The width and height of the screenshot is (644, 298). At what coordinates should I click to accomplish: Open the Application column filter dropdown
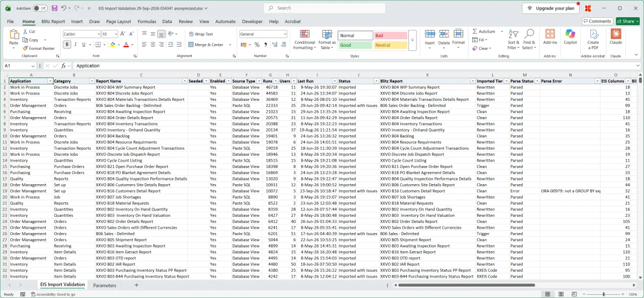[50, 81]
